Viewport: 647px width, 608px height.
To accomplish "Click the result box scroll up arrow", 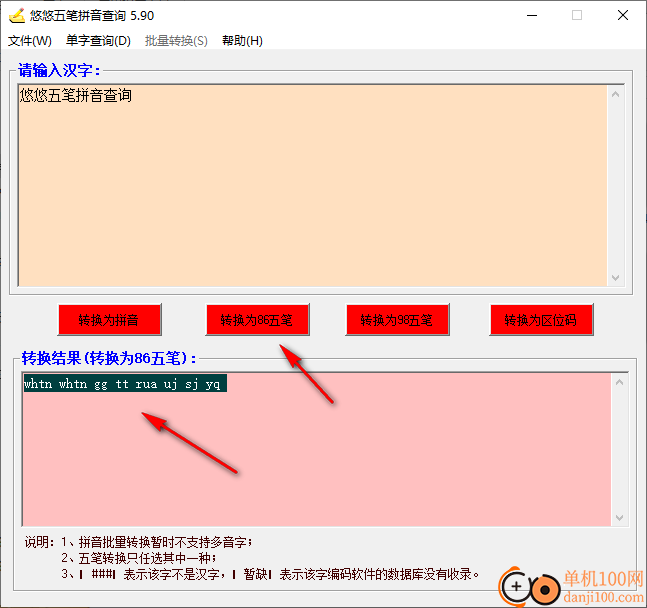I will 619,382.
